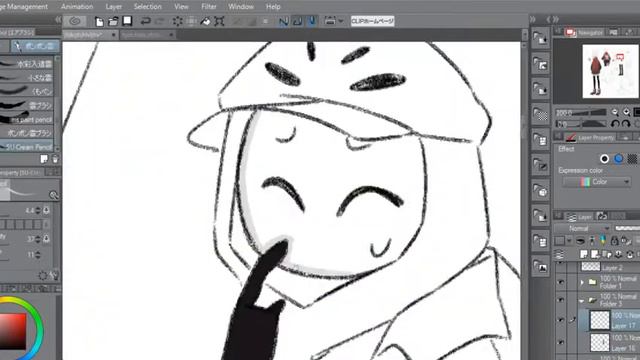This screenshot has height=360, width=640.
Task: Toggle the Snap to Grid icon
Action: [312, 21]
